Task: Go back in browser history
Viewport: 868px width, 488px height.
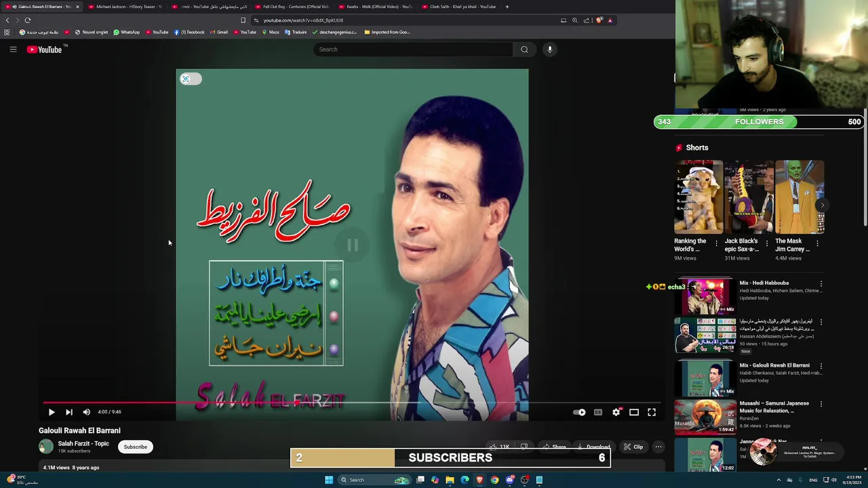Action: [x=7, y=20]
